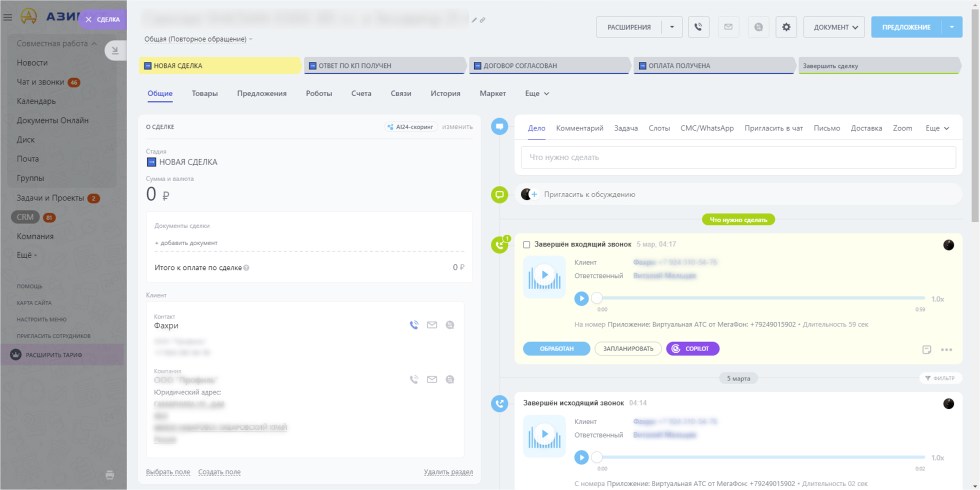Click the Завершить сделку stage
980x490 pixels.
pyautogui.click(x=879, y=66)
